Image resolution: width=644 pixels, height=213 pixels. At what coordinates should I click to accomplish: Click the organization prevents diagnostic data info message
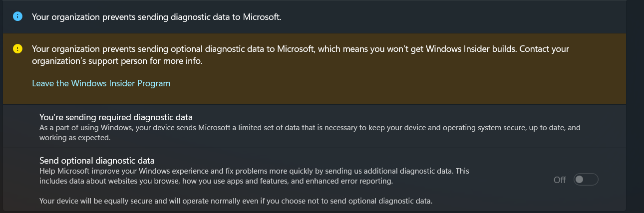tap(157, 17)
